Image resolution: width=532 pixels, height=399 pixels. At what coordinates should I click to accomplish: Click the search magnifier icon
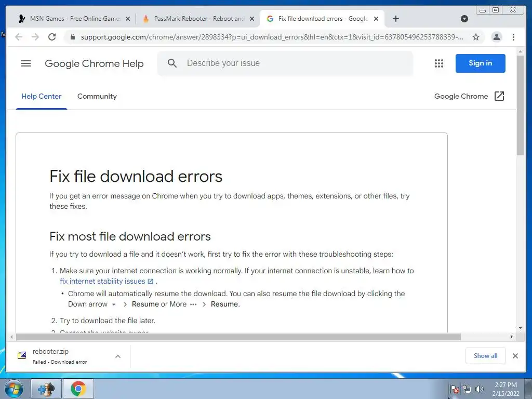pyautogui.click(x=172, y=63)
